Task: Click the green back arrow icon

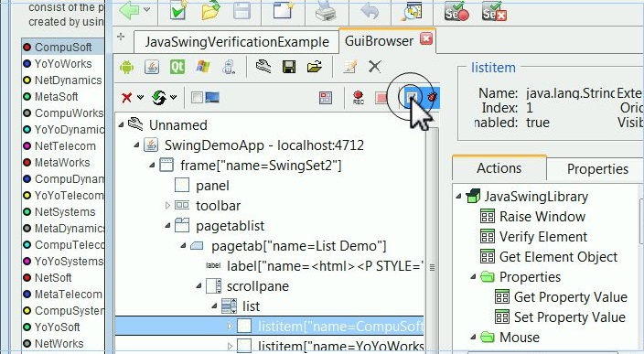Action: pyautogui.click(x=129, y=10)
